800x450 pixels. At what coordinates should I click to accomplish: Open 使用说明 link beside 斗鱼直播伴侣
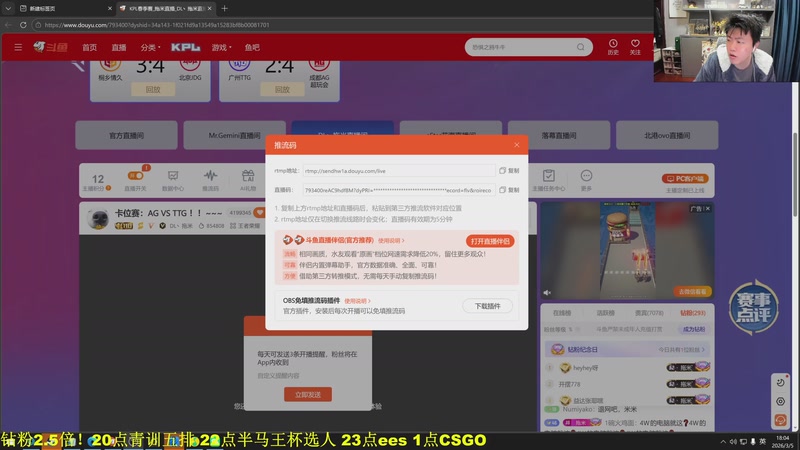point(391,240)
